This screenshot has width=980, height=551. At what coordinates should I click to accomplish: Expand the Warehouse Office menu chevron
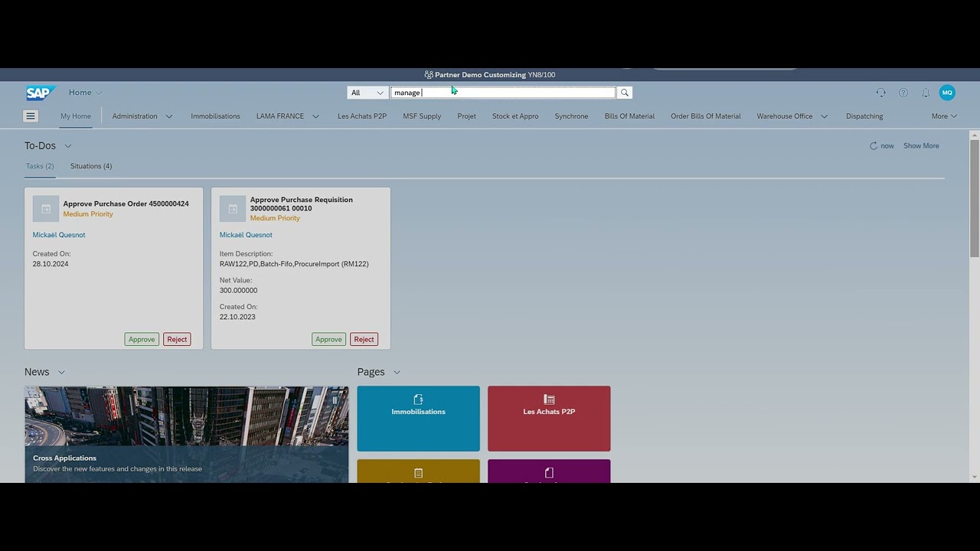click(824, 116)
